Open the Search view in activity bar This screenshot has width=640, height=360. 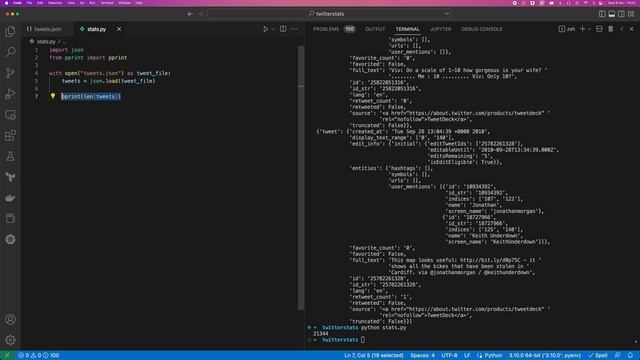[x=10, y=52]
